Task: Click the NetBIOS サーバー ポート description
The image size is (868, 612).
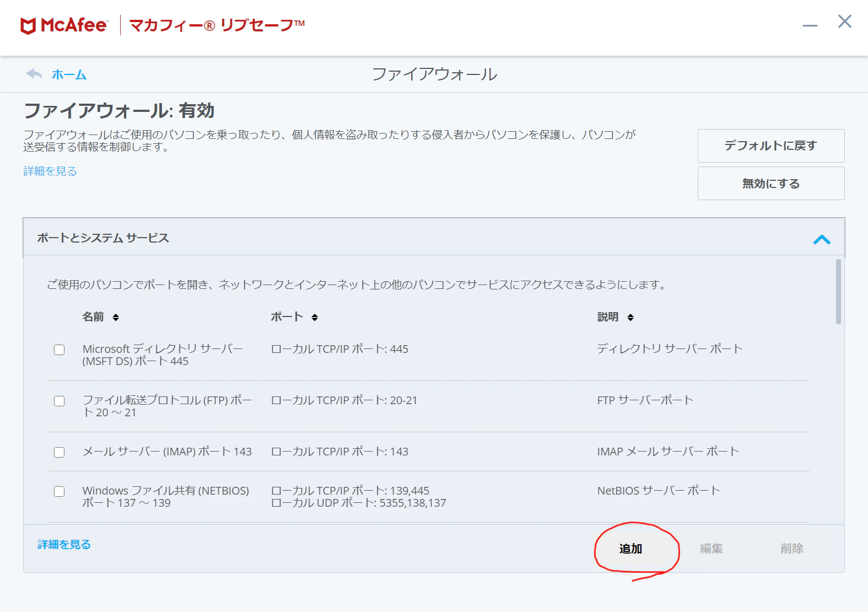Action: [659, 491]
